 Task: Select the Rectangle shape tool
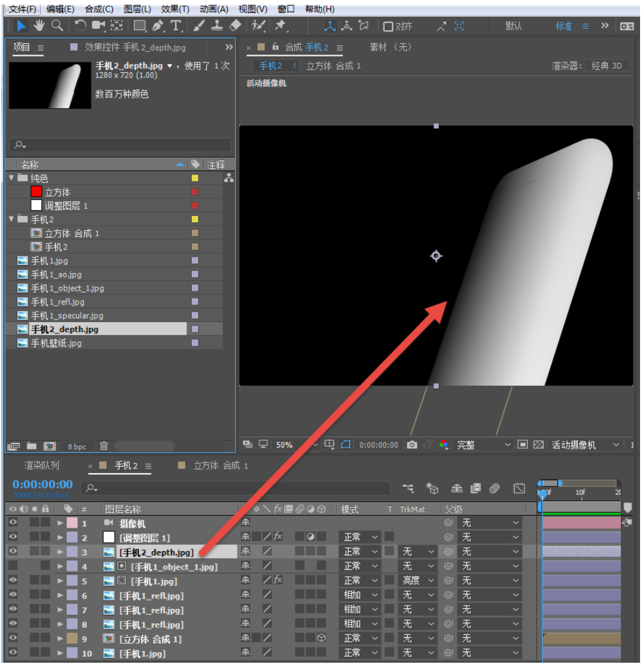point(139,26)
